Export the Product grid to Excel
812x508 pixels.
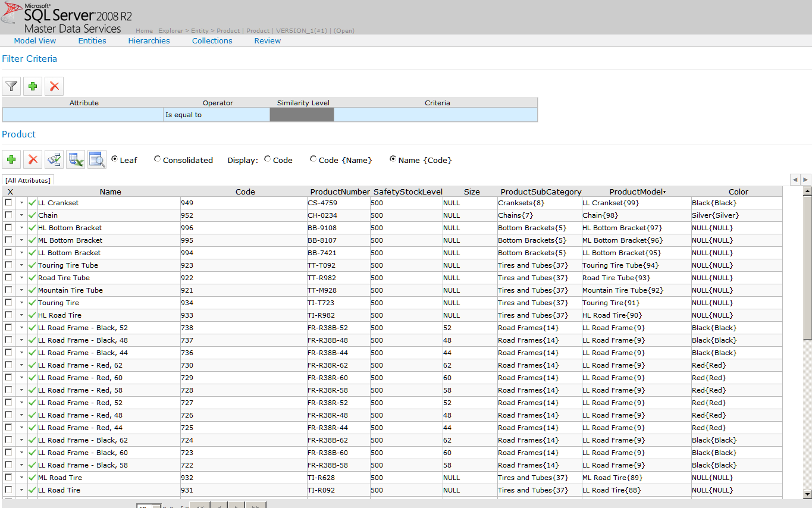76,159
